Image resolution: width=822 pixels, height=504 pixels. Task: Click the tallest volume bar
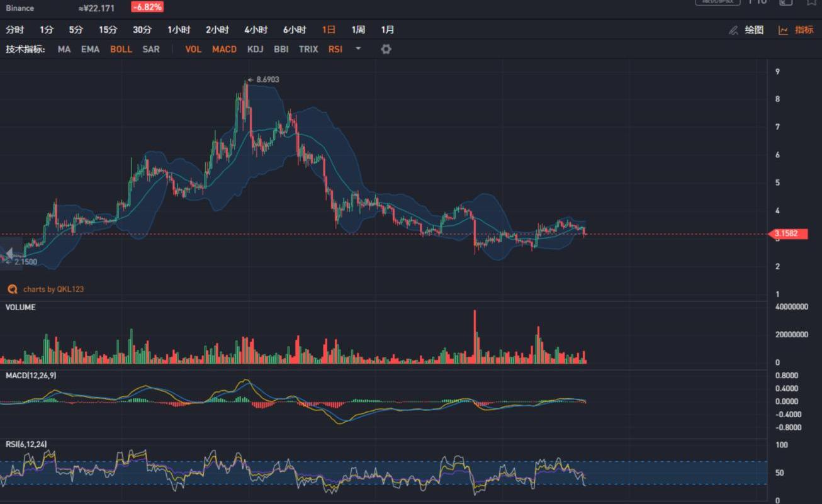click(475, 336)
